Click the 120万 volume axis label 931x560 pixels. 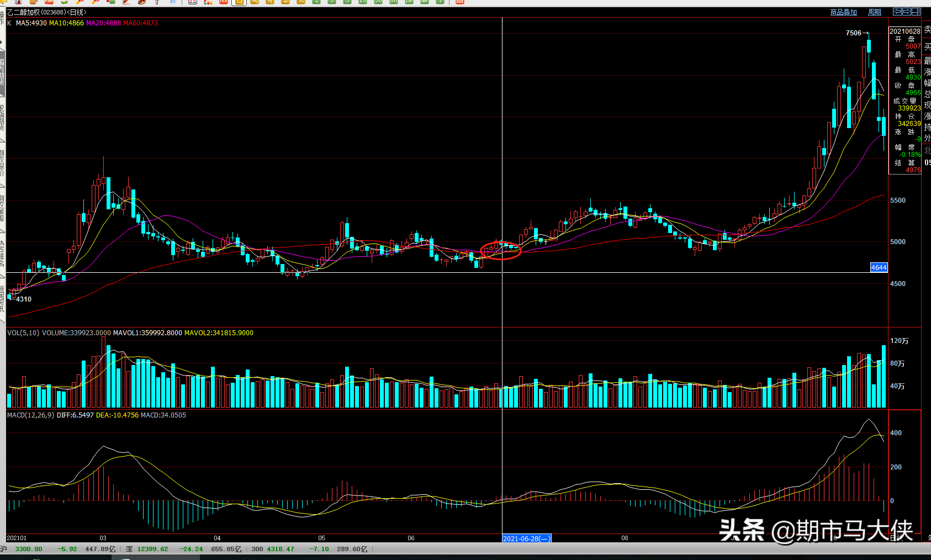900,341
